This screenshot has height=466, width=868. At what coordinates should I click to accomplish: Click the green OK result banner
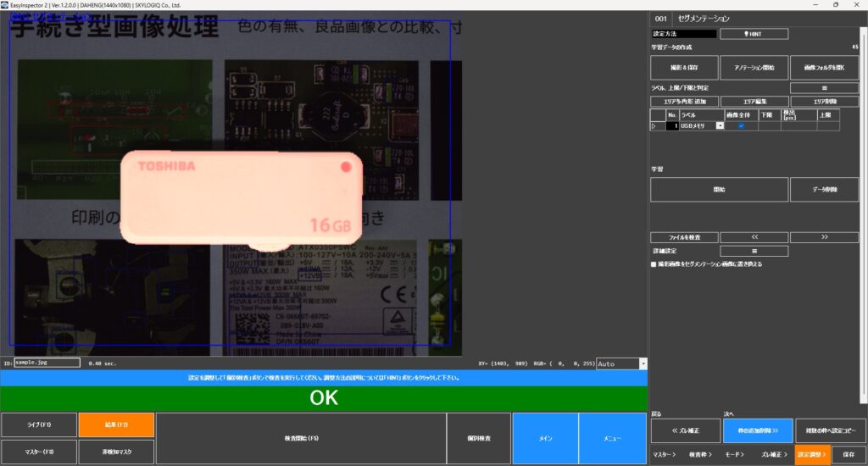[x=324, y=398]
